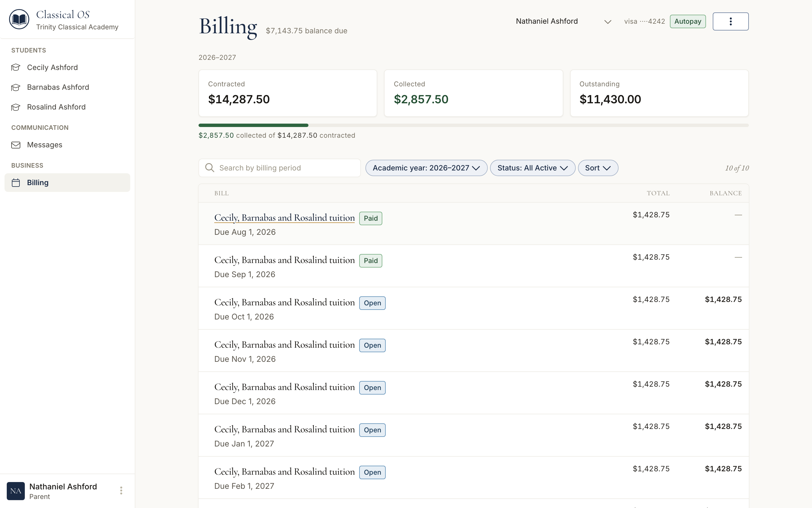This screenshot has height=508, width=812.
Task: Open the Sort dropdown
Action: click(598, 168)
